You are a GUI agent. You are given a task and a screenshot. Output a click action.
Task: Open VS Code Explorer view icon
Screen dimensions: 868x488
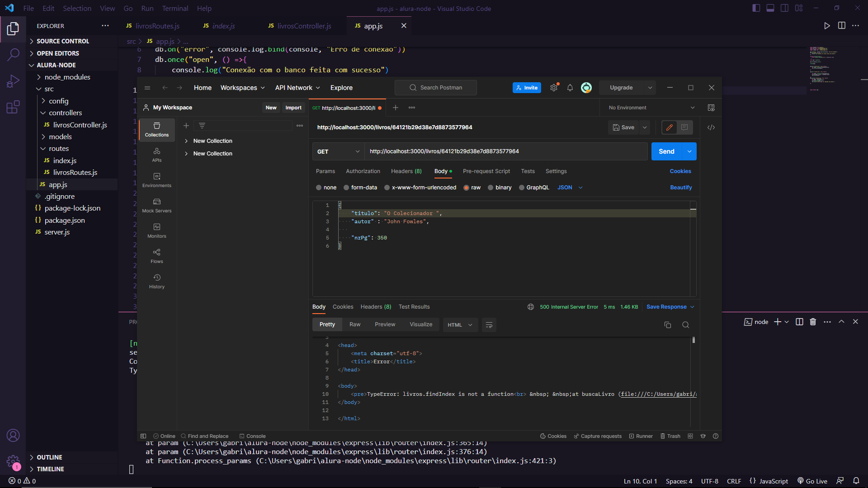(13, 29)
